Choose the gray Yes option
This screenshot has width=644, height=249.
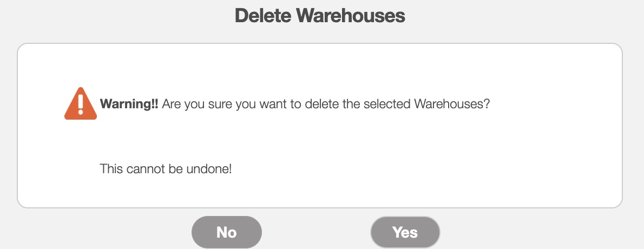click(x=405, y=232)
